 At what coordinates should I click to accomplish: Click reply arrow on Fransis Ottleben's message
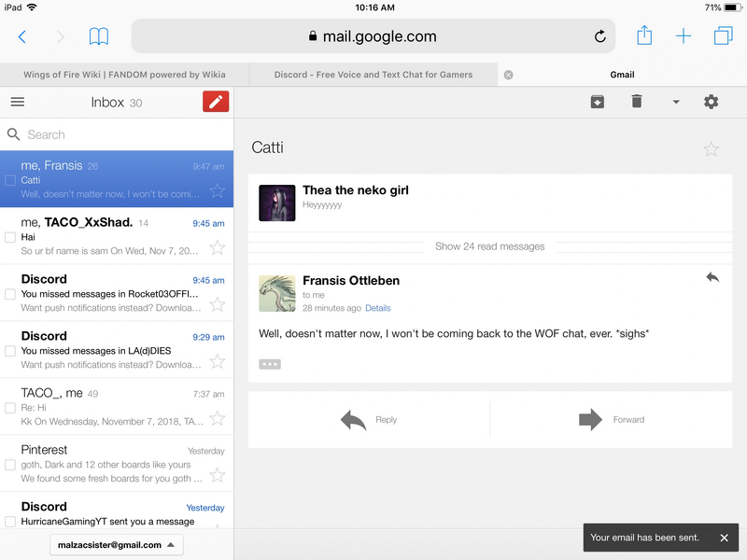click(712, 277)
